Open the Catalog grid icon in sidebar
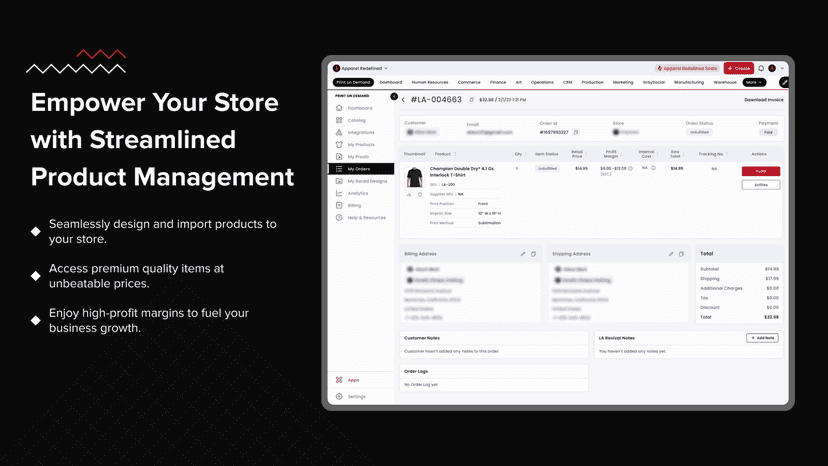The image size is (828, 466). 339,120
